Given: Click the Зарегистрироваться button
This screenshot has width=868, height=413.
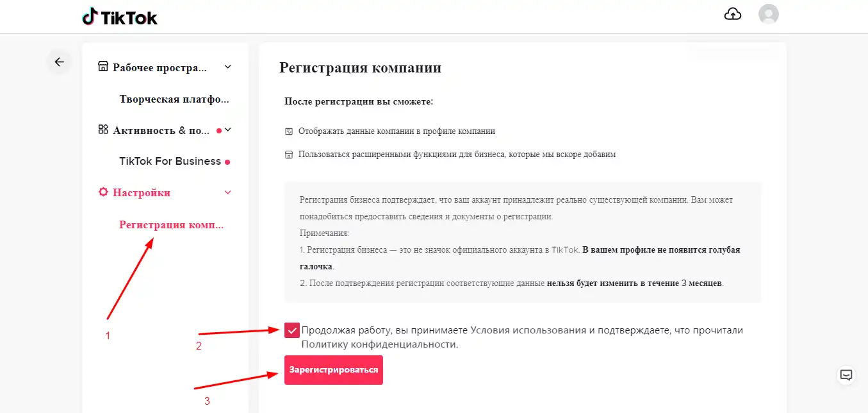Looking at the screenshot, I should (x=334, y=370).
